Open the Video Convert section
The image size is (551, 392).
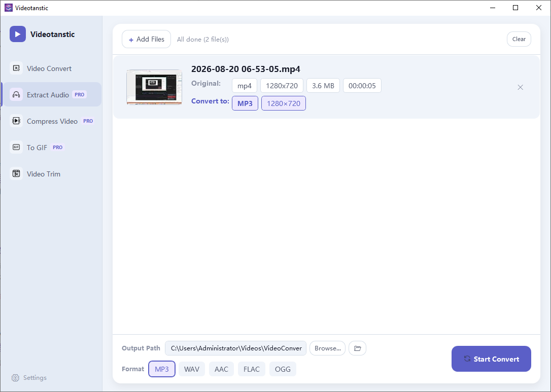coord(52,68)
